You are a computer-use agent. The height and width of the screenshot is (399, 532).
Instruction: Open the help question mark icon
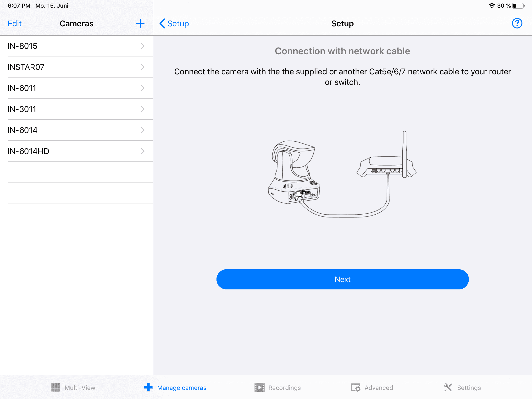tap(517, 24)
